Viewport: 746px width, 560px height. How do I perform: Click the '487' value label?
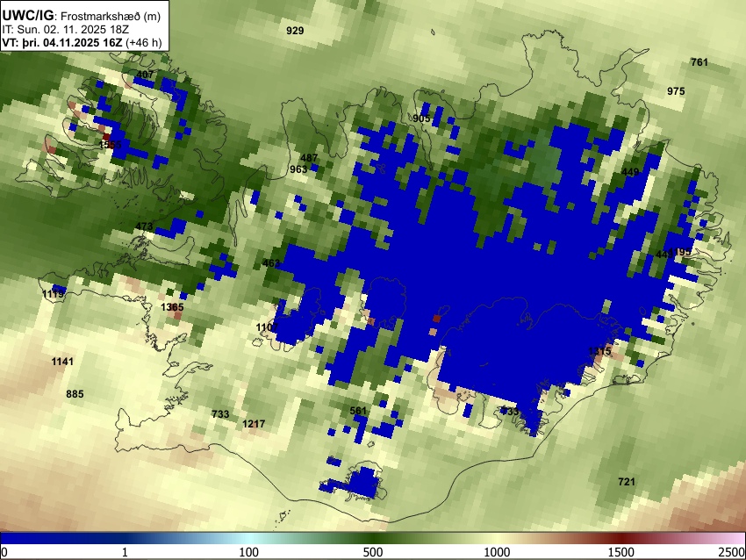click(x=309, y=158)
